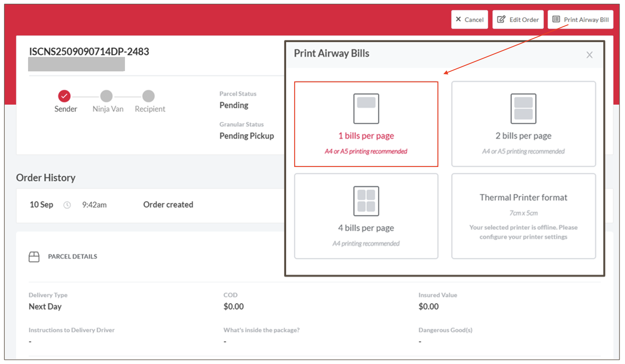The width and height of the screenshot is (625, 364).
Task: Click the Order created history entry
Action: [168, 205]
